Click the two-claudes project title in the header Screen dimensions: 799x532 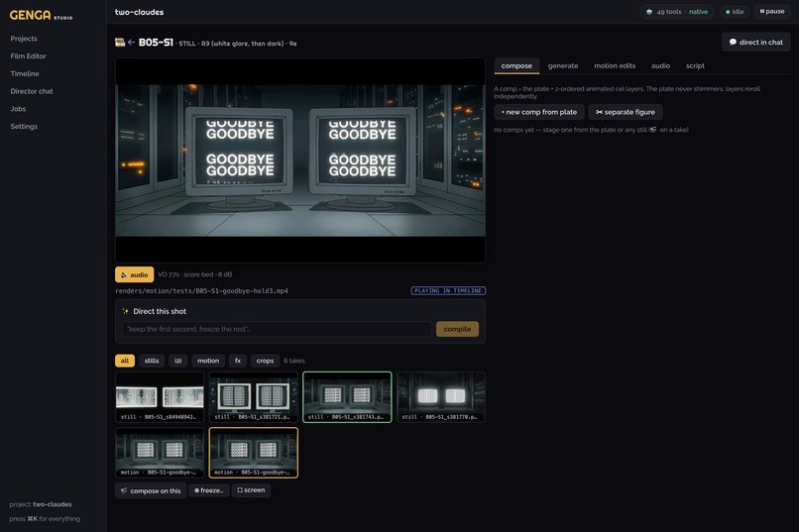point(139,12)
